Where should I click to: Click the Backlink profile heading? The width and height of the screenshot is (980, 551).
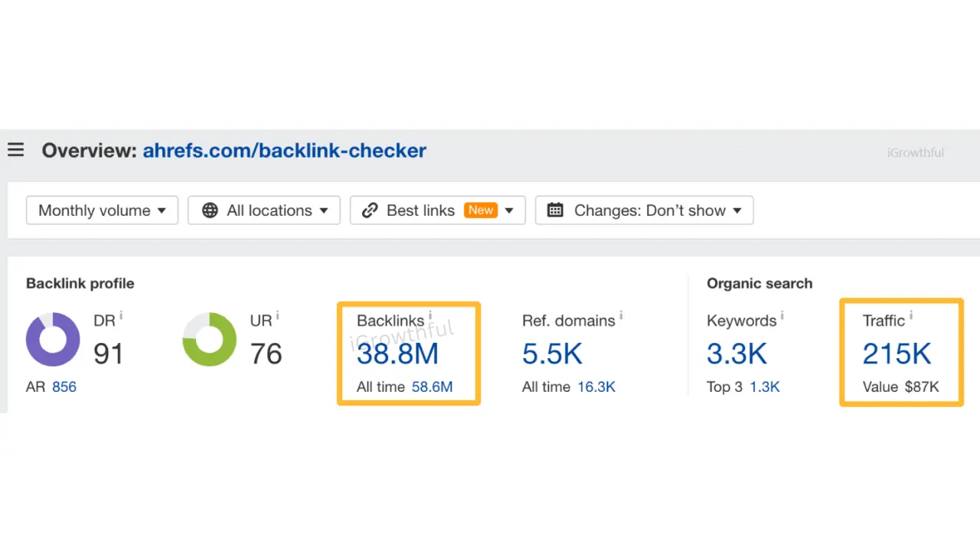pyautogui.click(x=80, y=283)
